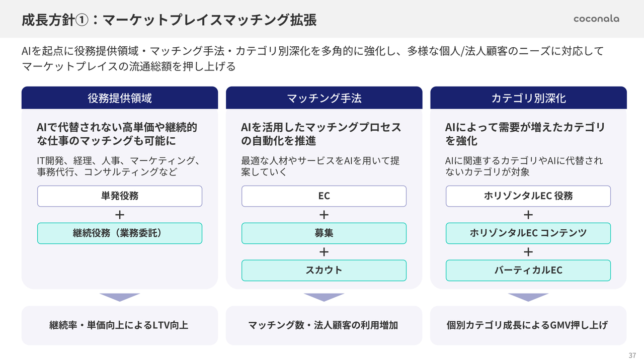Click the ホリゾンタルEC コンテンツ box
The width and height of the screenshot is (644, 362).
pyautogui.click(x=528, y=233)
